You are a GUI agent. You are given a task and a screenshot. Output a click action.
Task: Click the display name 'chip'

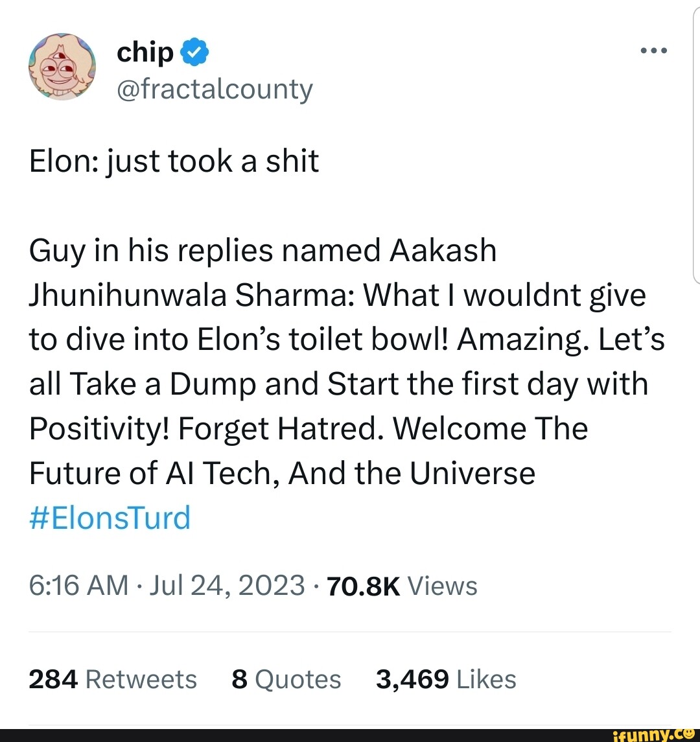click(144, 52)
